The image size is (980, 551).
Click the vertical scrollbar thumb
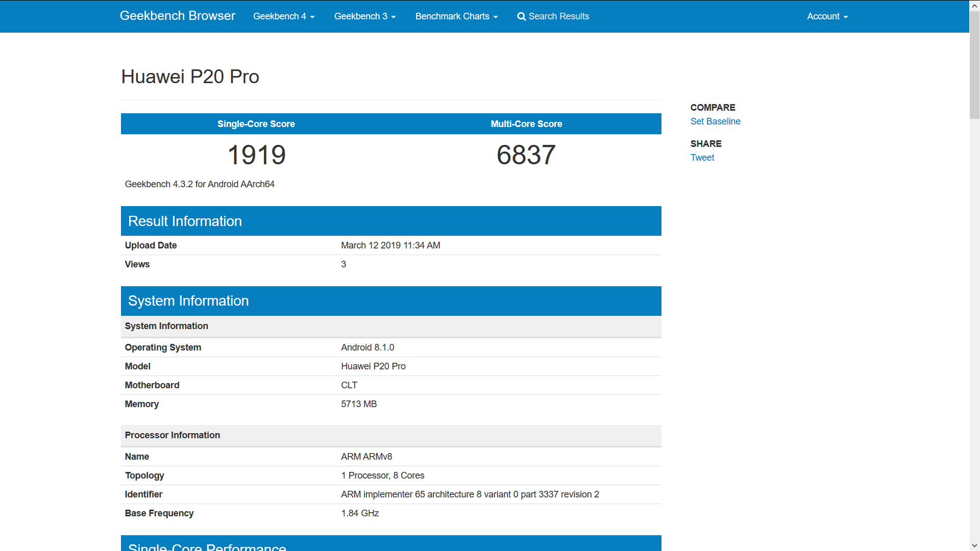point(974,65)
